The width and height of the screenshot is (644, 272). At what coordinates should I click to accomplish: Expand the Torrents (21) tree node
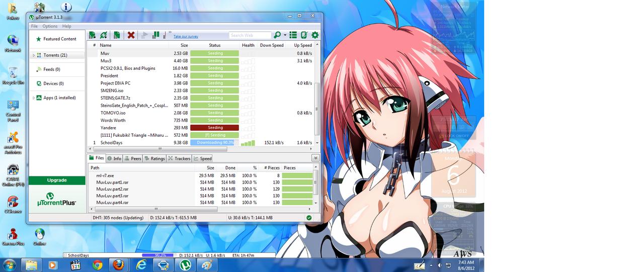[34, 55]
